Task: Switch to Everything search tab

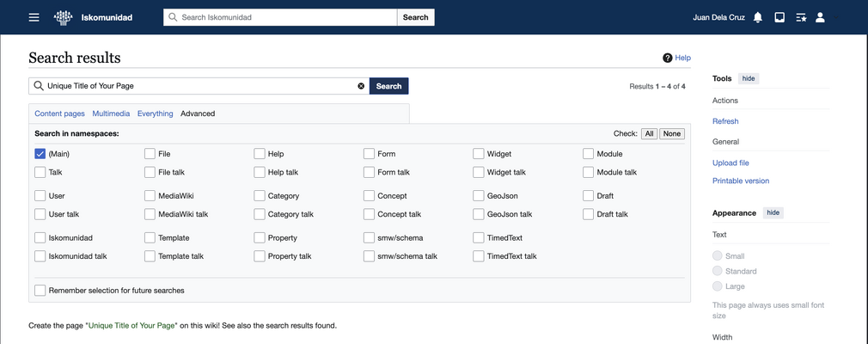Action: click(x=155, y=114)
